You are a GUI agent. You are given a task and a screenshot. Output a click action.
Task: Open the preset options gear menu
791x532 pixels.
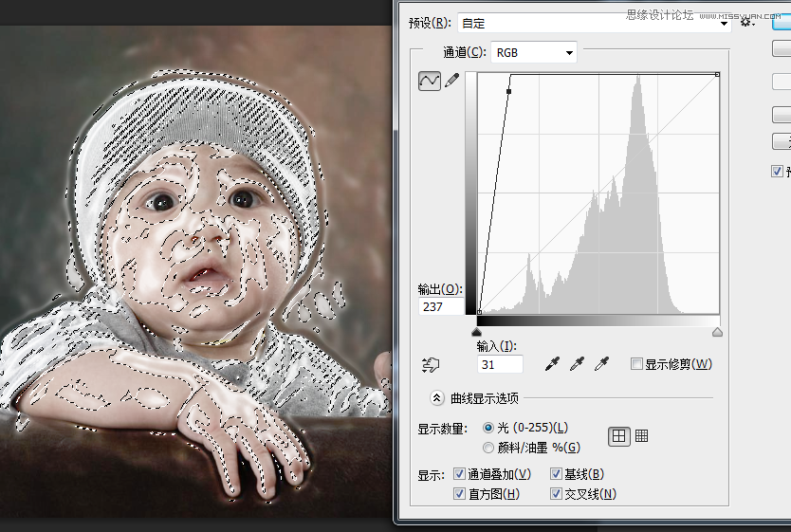click(746, 22)
